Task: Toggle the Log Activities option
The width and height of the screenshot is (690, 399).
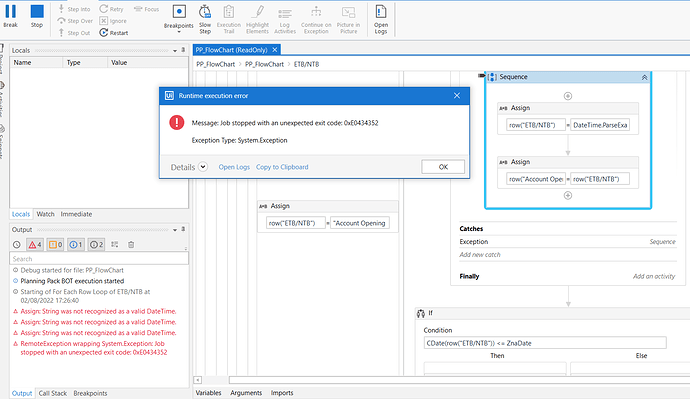Action: coord(285,19)
